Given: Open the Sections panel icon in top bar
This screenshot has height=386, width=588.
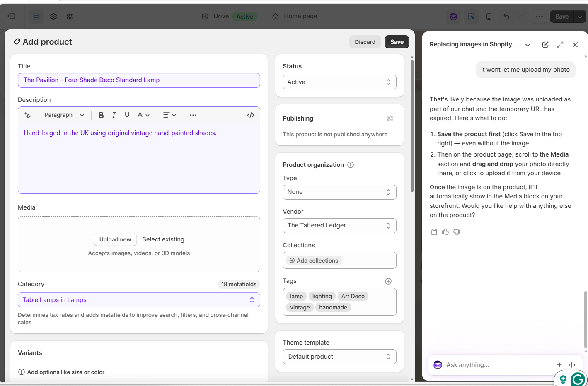Looking at the screenshot, I should (36, 17).
